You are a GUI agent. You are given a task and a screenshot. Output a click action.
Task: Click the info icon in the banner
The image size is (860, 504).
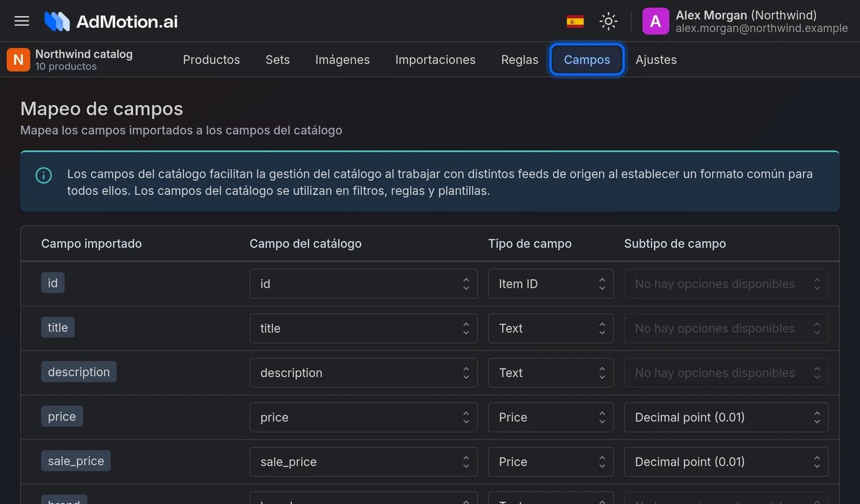pyautogui.click(x=44, y=175)
